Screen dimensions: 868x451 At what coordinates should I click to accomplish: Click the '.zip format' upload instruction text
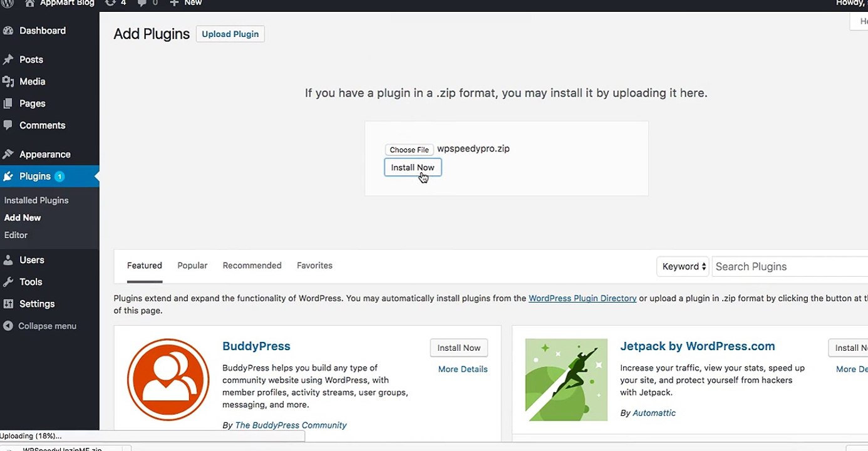coord(506,93)
